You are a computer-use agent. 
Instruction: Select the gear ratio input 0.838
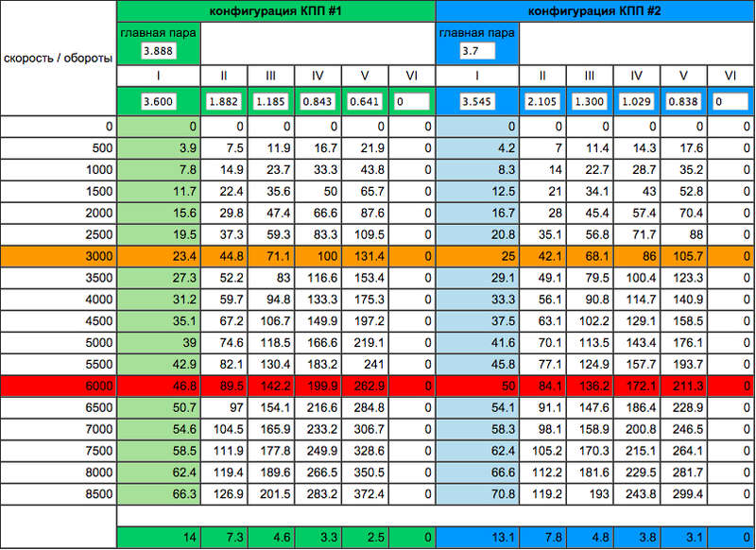pos(683,101)
